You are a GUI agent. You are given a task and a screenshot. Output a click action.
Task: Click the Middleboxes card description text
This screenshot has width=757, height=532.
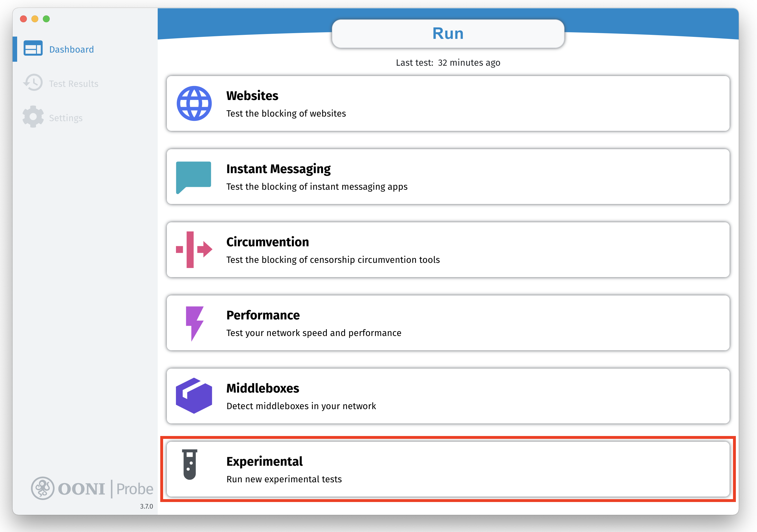click(x=301, y=406)
